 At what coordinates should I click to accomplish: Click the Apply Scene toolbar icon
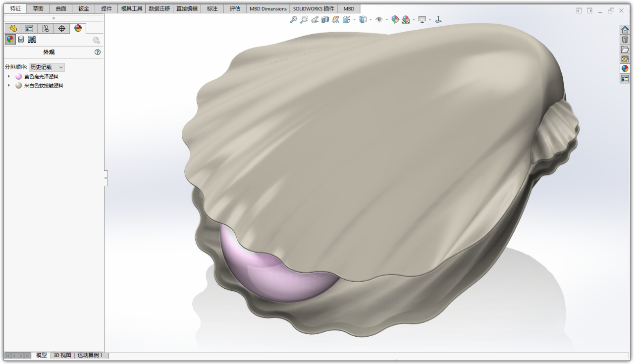pyautogui.click(x=405, y=19)
